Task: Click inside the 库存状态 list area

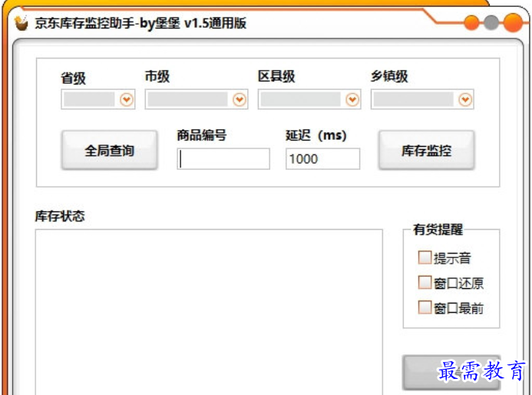Action: [209, 312]
